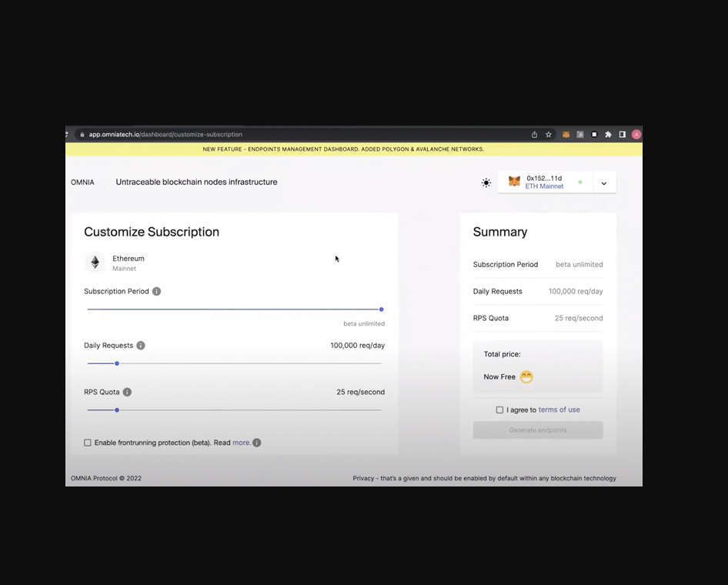Click ETH Mainnet network label
This screenshot has width=728, height=585.
pyautogui.click(x=544, y=186)
